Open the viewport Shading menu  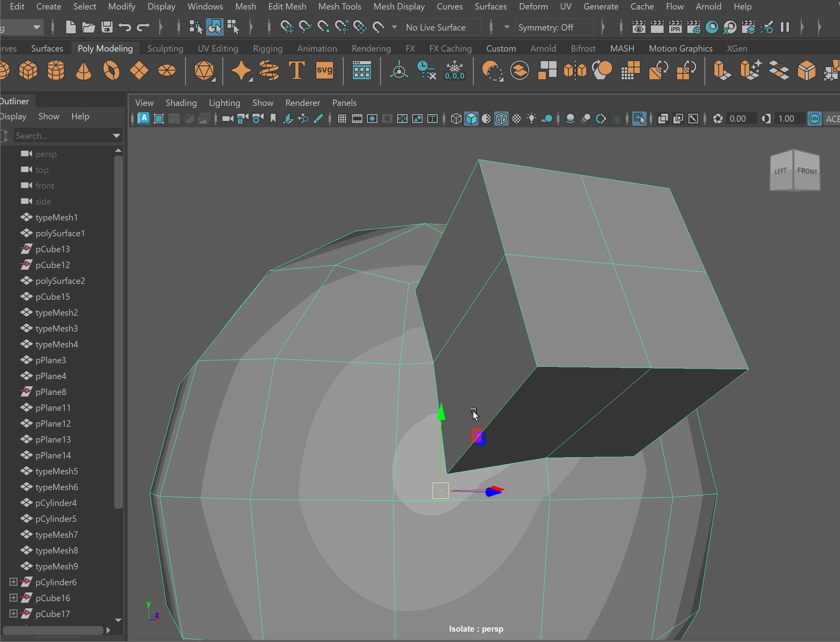[181, 103]
